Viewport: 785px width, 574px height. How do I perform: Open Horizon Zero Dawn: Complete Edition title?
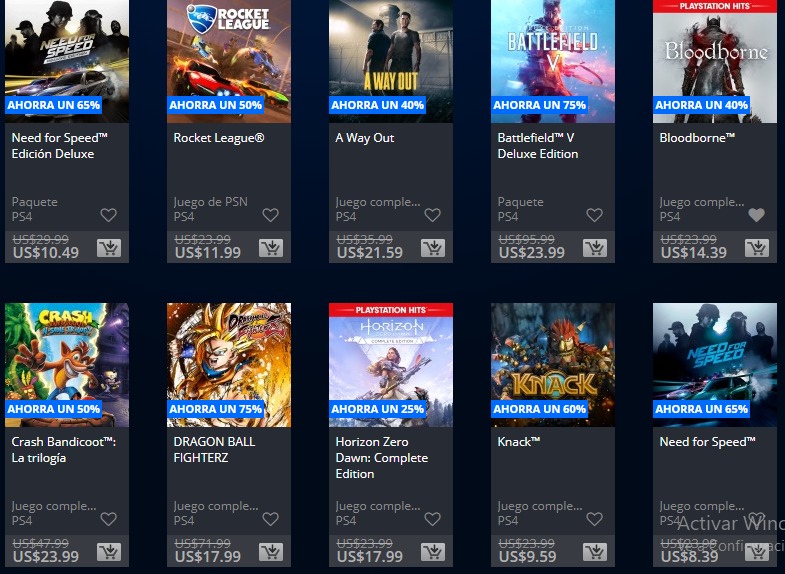(381, 457)
